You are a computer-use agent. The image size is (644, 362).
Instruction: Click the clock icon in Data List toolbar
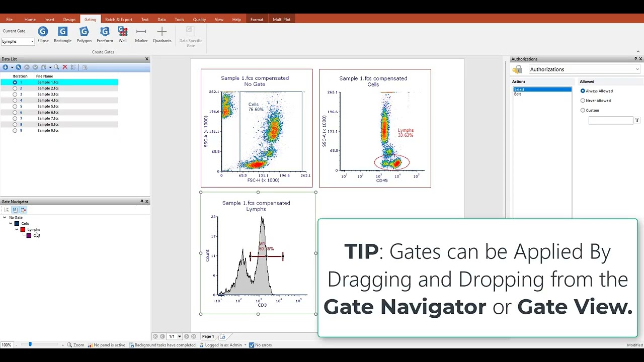(85, 67)
